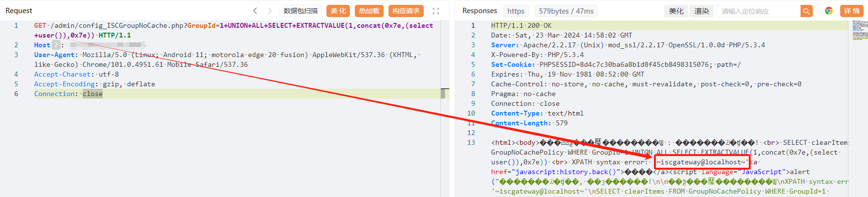Viewport: 868px width, 197px height.
Task: Click the Content-Length: 579 line
Action: pos(529,123)
